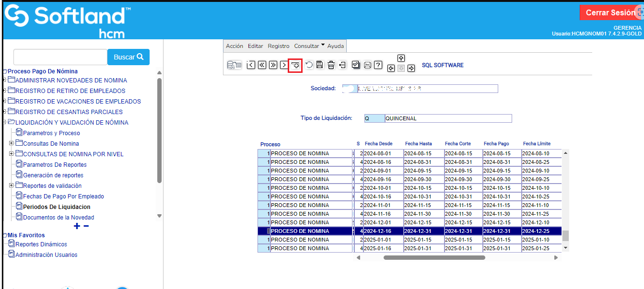Click the boxed right-arrow navigation icon

[x=411, y=69]
